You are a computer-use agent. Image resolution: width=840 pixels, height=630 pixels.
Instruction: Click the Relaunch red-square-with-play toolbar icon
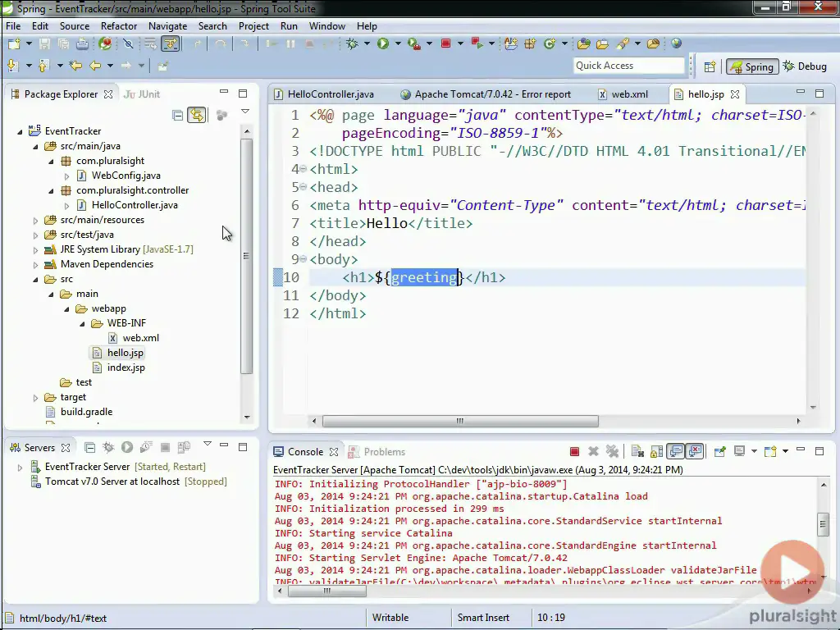[477, 44]
